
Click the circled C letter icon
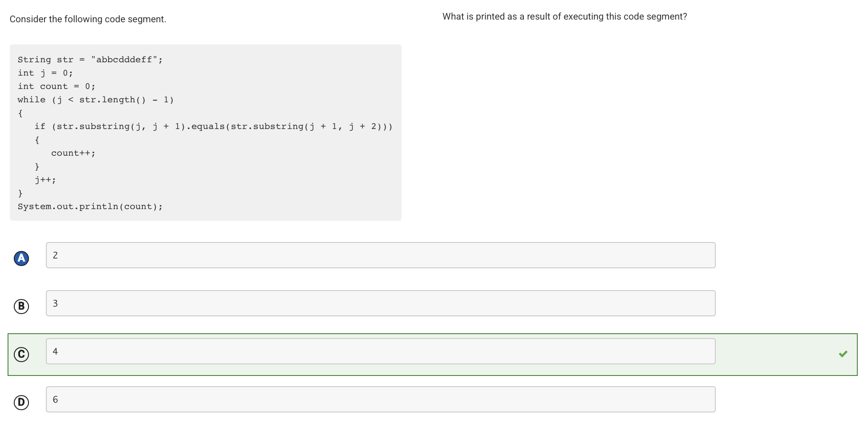click(x=21, y=354)
